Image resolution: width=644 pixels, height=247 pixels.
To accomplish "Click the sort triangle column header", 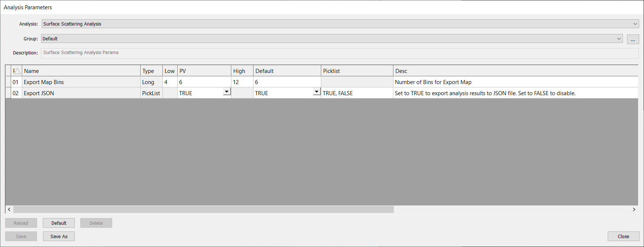I will 17,71.
